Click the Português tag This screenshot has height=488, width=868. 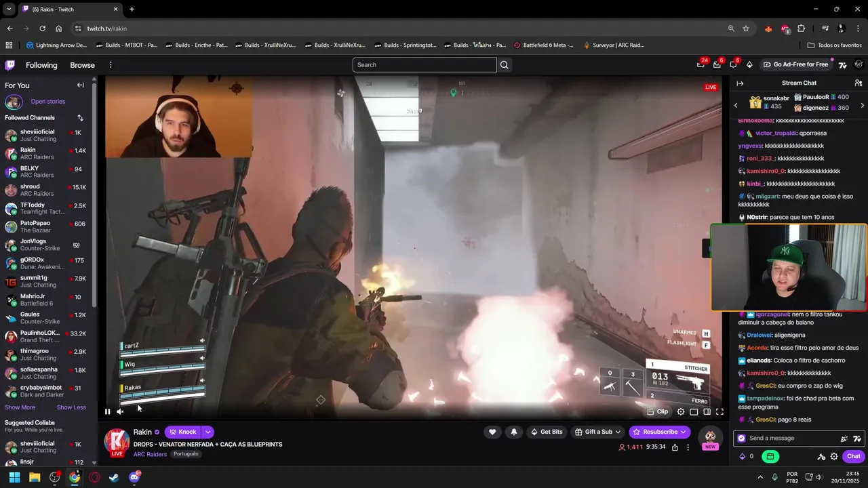coord(186,454)
